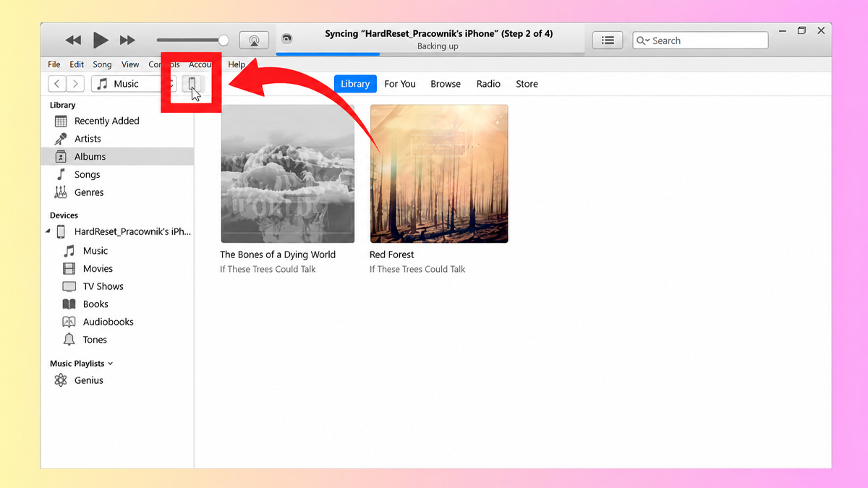Open the View menu

130,64
